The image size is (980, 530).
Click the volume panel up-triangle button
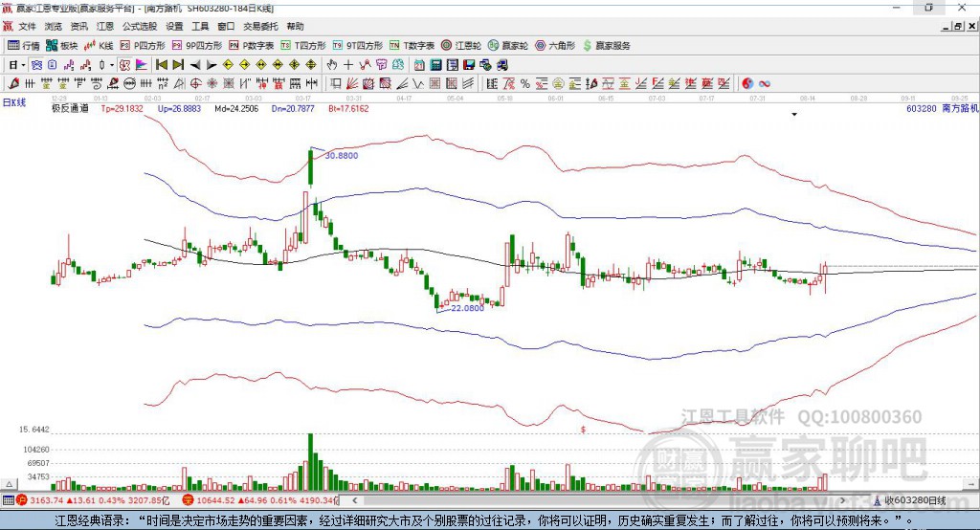9,484
